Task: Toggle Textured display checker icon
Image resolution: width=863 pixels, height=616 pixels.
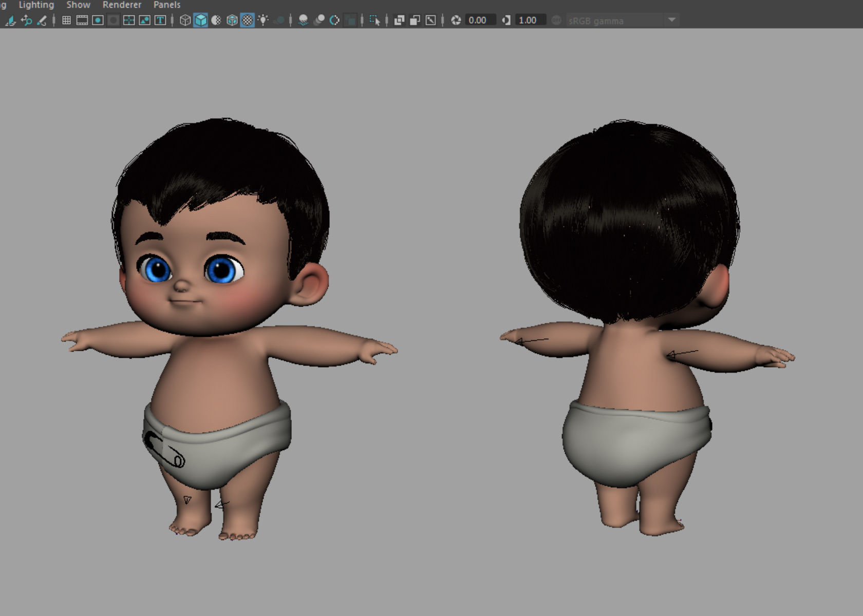Action: (248, 20)
